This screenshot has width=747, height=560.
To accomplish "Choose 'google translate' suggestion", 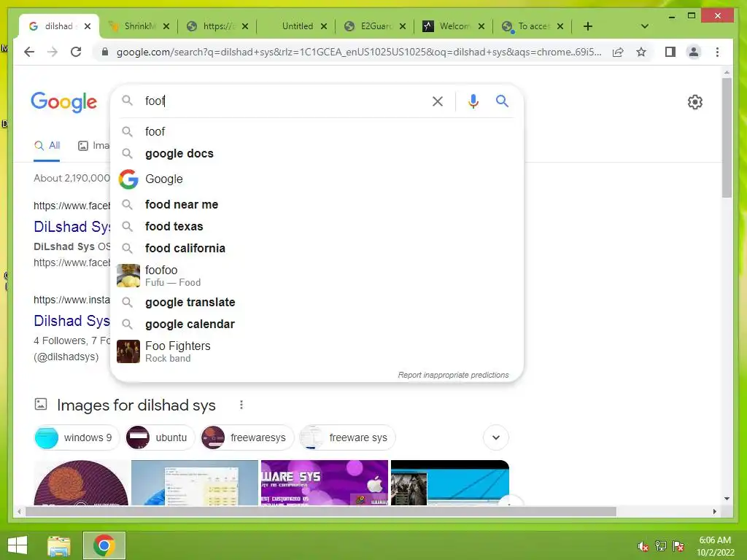I will [317, 303].
